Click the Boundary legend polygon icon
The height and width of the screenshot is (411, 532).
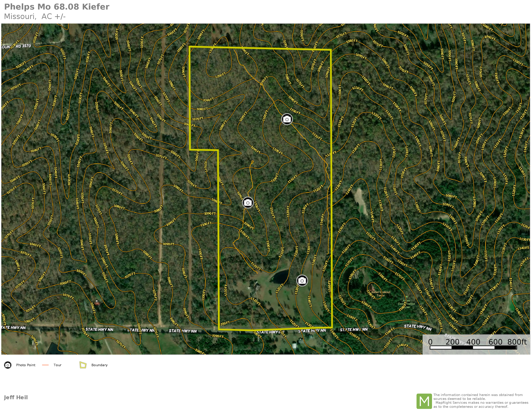coord(83,365)
